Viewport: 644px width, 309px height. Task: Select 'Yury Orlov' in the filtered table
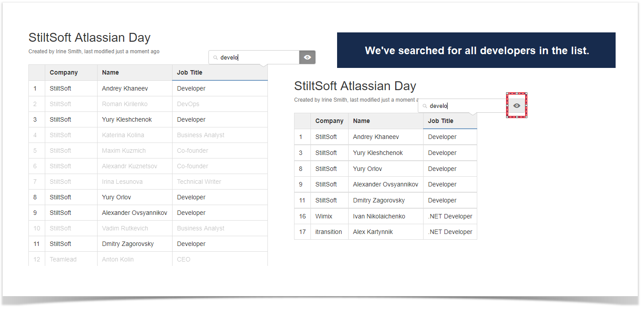(x=386, y=169)
